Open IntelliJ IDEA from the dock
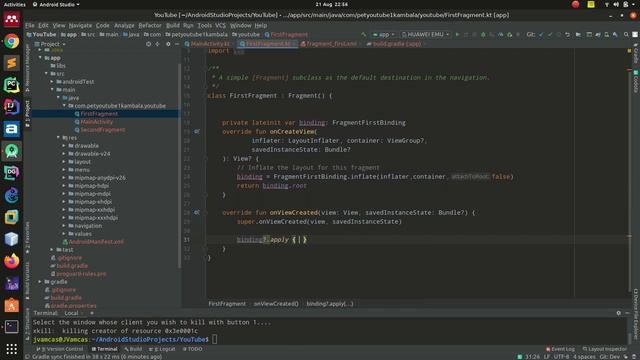 click(11, 107)
